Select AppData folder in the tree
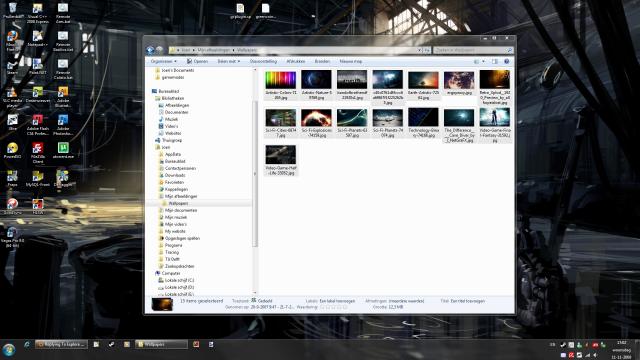Viewport: 640px width, 360px height. coord(170,154)
